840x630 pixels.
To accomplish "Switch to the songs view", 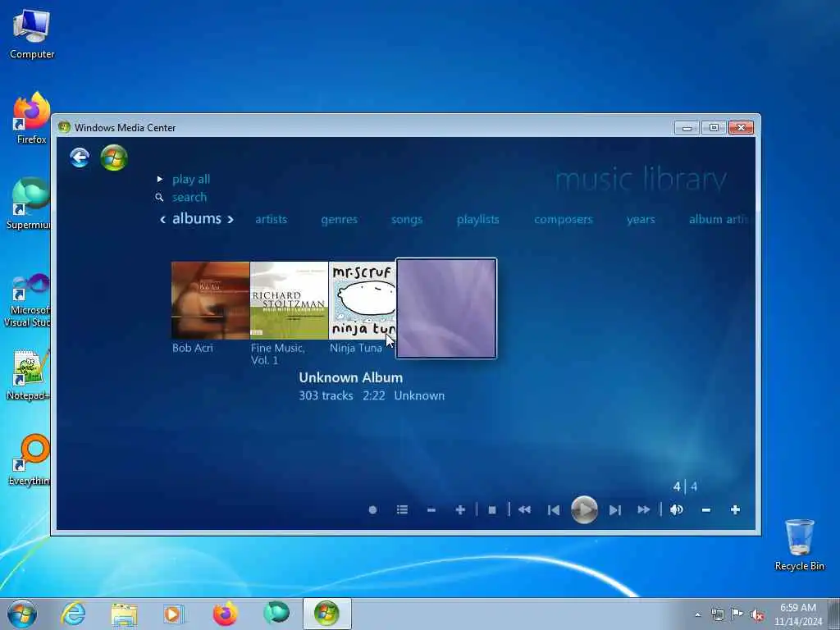I will tap(407, 219).
